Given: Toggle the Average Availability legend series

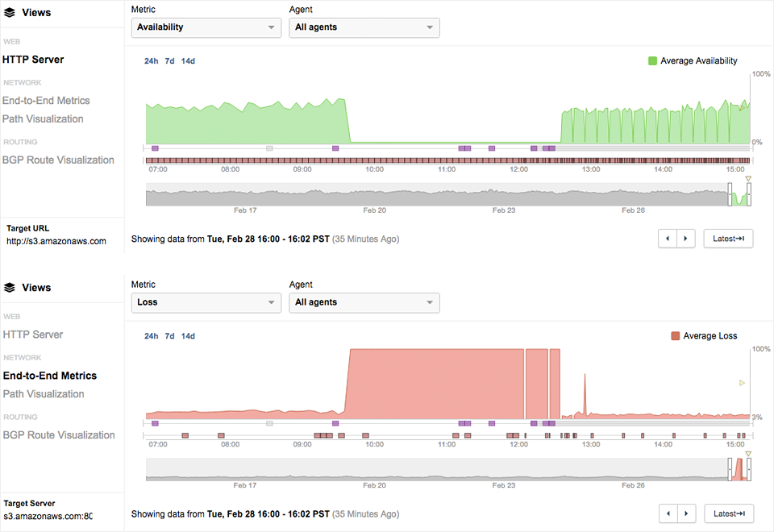Looking at the screenshot, I should [x=692, y=60].
